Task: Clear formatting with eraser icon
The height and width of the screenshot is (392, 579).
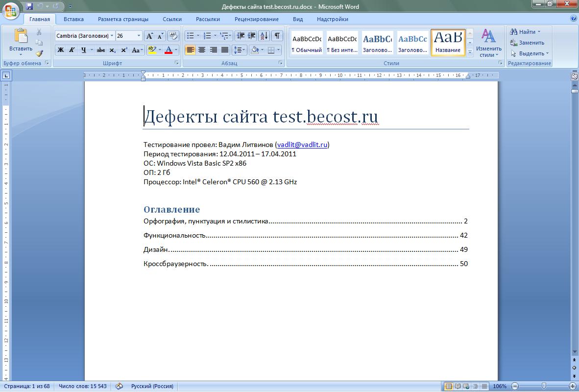Action: (x=173, y=36)
